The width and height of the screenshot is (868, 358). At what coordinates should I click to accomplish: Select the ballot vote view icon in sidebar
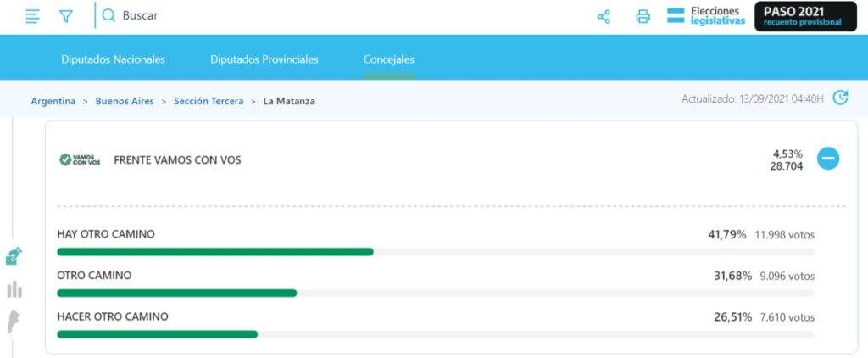click(14, 256)
